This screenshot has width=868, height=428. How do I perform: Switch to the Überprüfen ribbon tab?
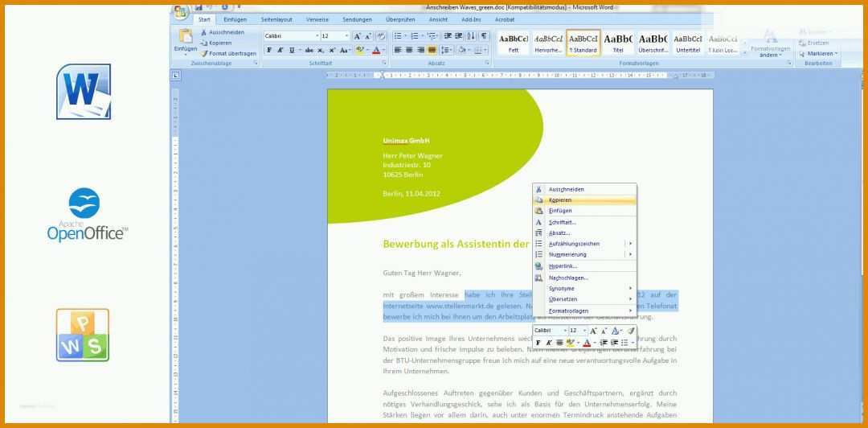[x=400, y=19]
